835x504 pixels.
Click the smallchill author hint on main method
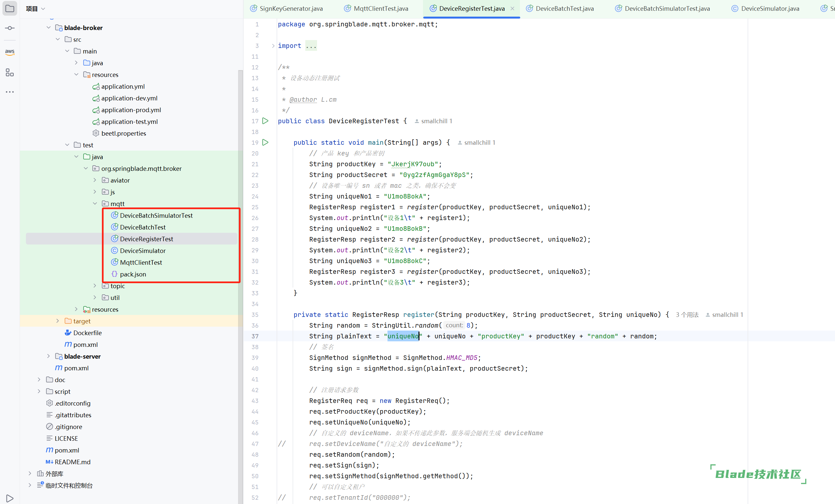(477, 142)
